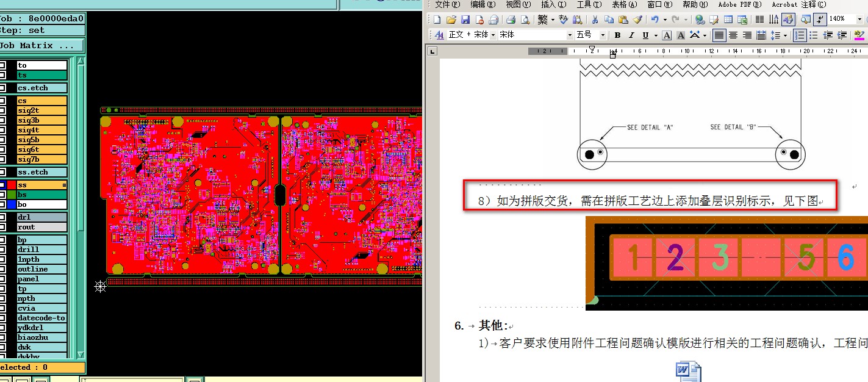Check the box for layer cs.etch
Viewport: 868px width, 382px height.
pyautogui.click(x=2, y=88)
